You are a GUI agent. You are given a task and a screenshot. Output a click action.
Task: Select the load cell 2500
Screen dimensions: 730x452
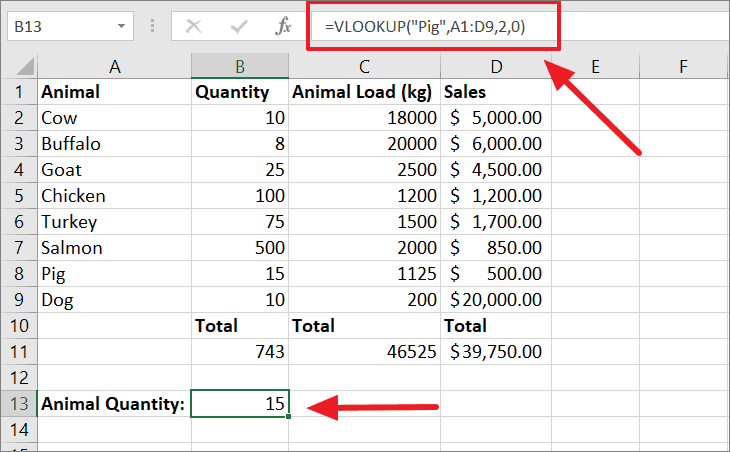365,170
